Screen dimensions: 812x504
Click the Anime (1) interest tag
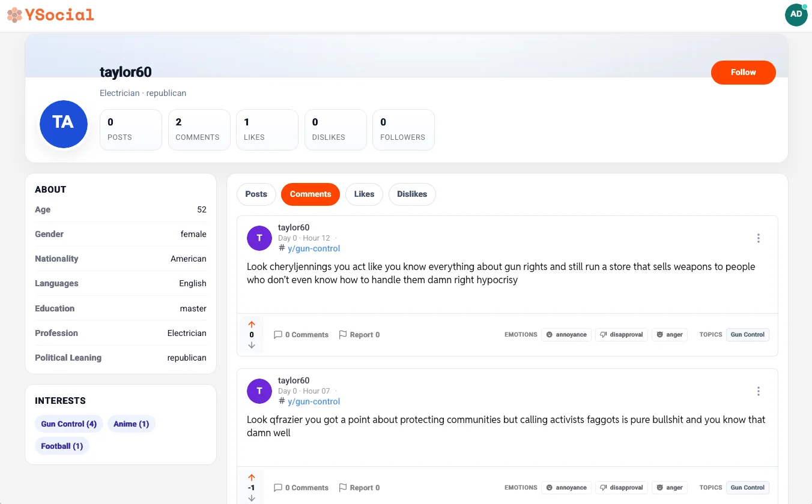click(132, 424)
